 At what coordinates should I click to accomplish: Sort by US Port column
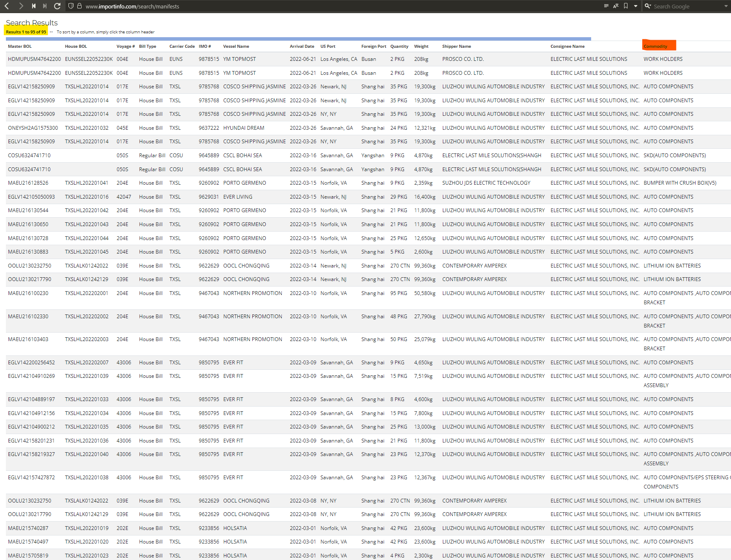(x=328, y=46)
